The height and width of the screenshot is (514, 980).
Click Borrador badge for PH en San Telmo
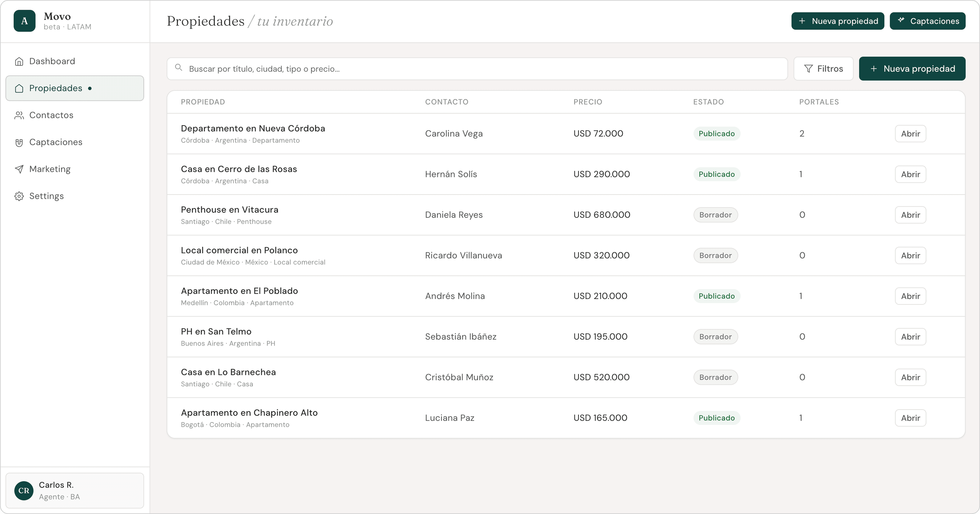(x=715, y=337)
